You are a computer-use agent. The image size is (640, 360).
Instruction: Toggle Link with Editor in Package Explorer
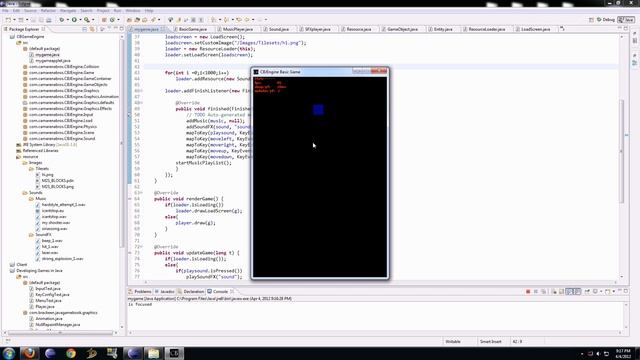click(x=92, y=29)
